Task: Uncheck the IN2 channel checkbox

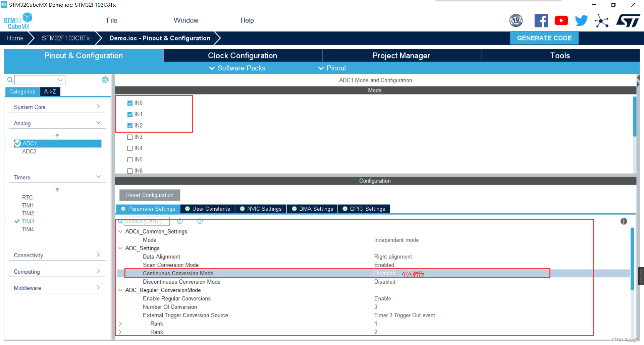Action: coord(130,126)
